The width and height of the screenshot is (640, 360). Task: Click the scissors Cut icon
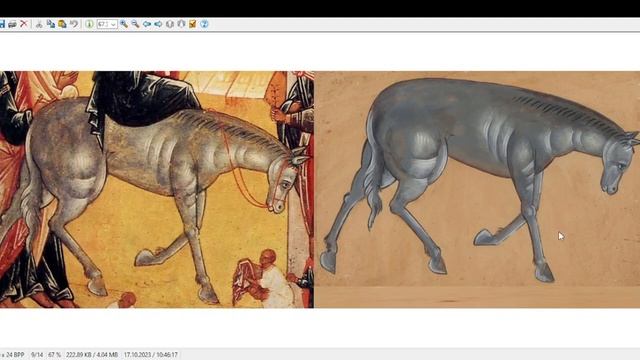(x=39, y=24)
